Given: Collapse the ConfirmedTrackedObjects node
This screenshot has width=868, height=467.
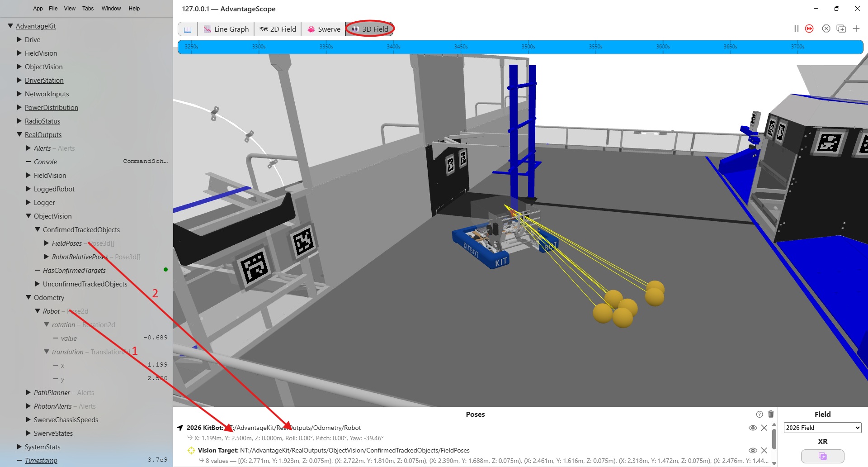Looking at the screenshot, I should (x=38, y=229).
